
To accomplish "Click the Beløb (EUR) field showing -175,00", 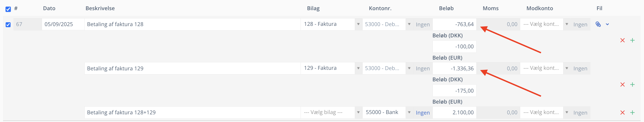I will (454, 91).
